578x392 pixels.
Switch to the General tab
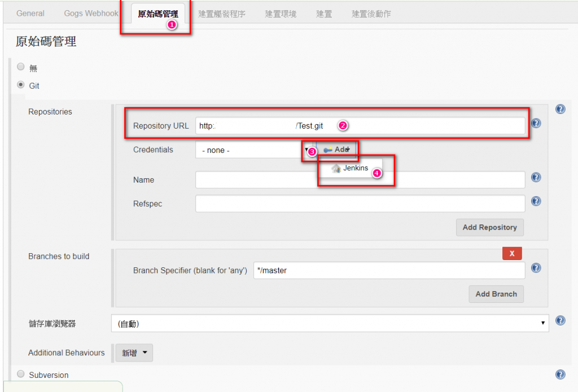pos(30,14)
